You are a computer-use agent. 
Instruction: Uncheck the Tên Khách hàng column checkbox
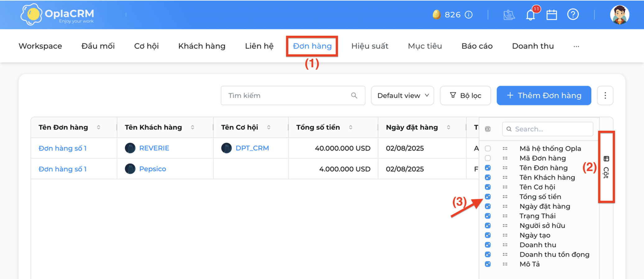(x=488, y=177)
